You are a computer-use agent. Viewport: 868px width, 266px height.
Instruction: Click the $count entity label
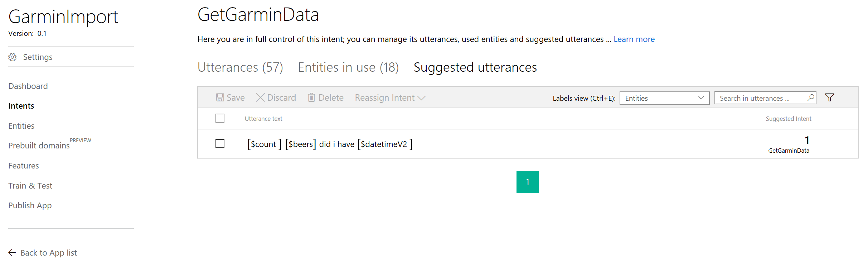(x=264, y=144)
